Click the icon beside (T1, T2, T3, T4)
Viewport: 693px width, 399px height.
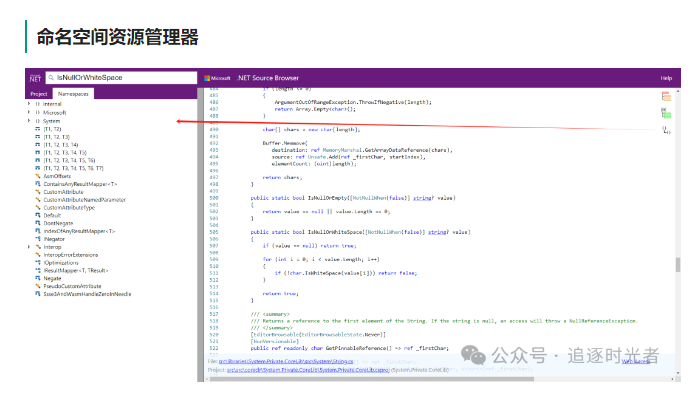[38, 144]
